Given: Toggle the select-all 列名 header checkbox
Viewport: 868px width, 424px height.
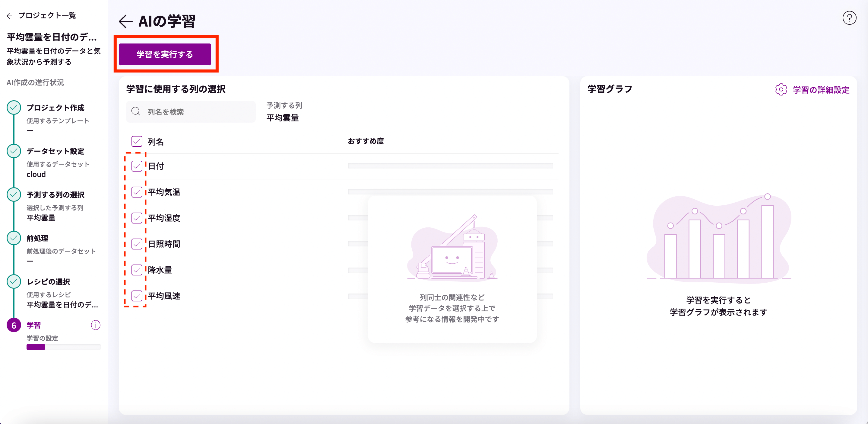Looking at the screenshot, I should click(137, 141).
